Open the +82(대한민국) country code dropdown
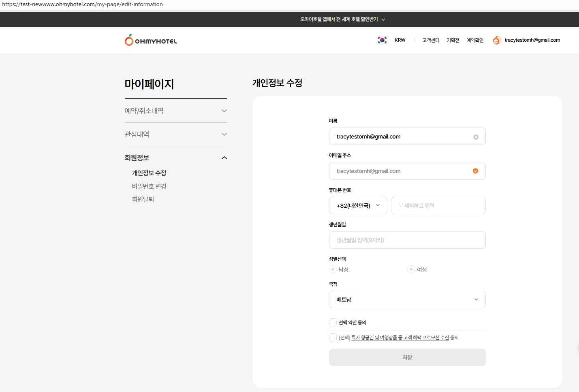Image resolution: width=579 pixels, height=392 pixels. click(358, 206)
